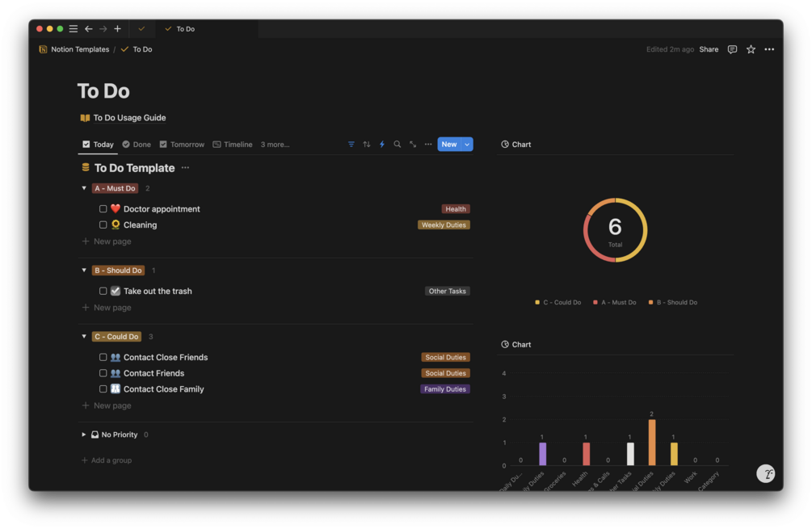The width and height of the screenshot is (812, 529).
Task: Select the To Do window tab
Action: click(x=207, y=29)
